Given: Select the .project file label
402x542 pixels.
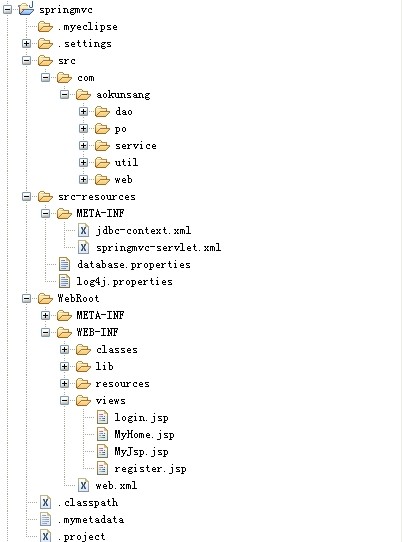Looking at the screenshot, I should [81, 536].
